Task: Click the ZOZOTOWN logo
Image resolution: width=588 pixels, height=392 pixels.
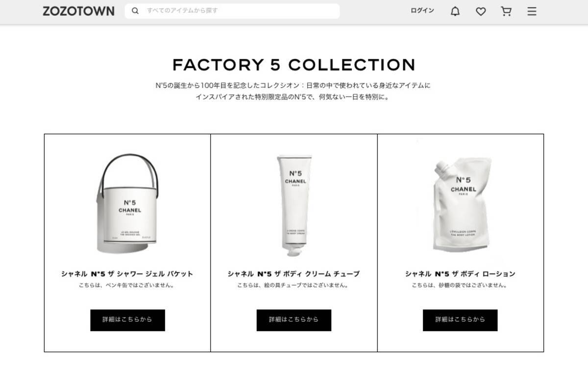Action: click(78, 11)
